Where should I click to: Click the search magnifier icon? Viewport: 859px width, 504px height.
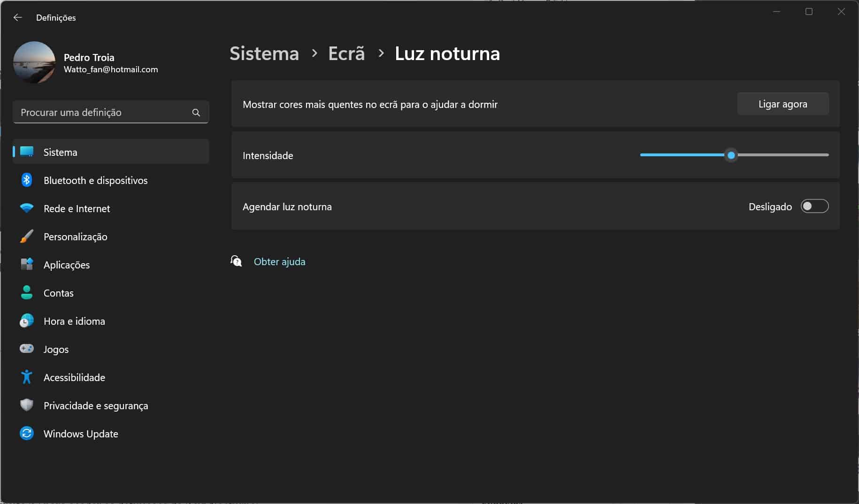196,113
